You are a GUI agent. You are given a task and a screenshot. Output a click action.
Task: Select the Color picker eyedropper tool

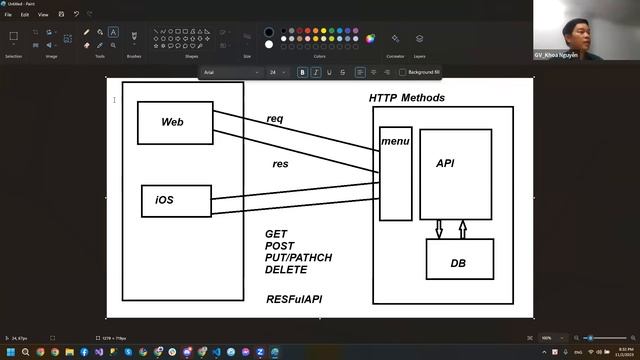point(100,45)
